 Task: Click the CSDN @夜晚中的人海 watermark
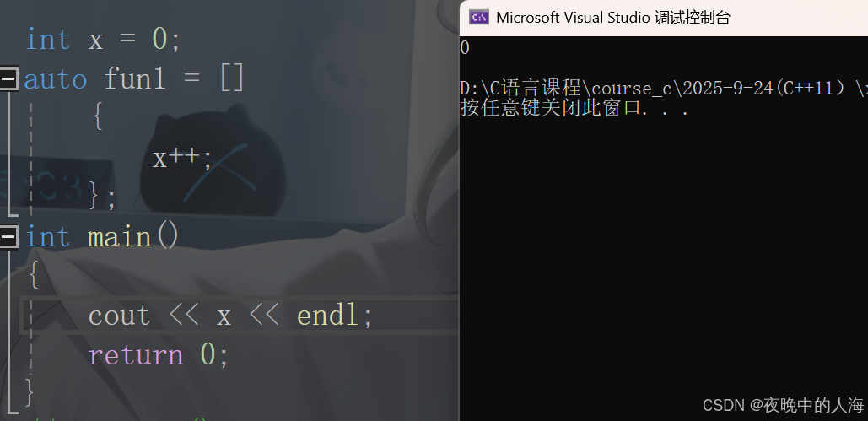(x=783, y=406)
